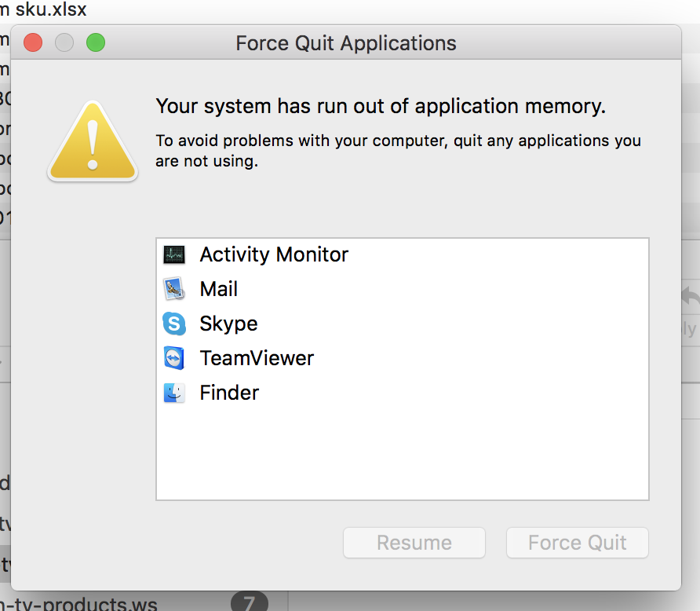Choose the "Skype" label in the list
Viewport: 700px width, 611px height.
228,324
